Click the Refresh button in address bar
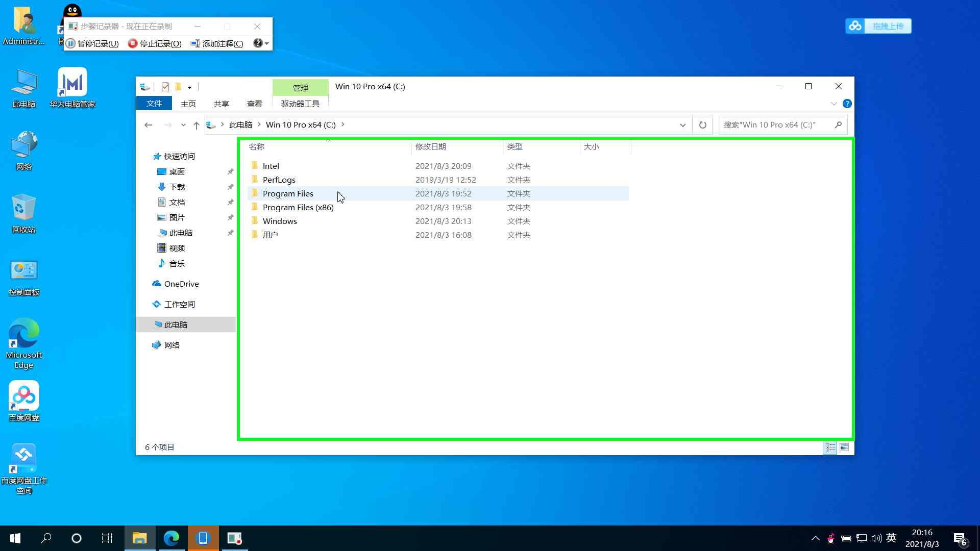The height and width of the screenshot is (551, 980). (x=702, y=125)
